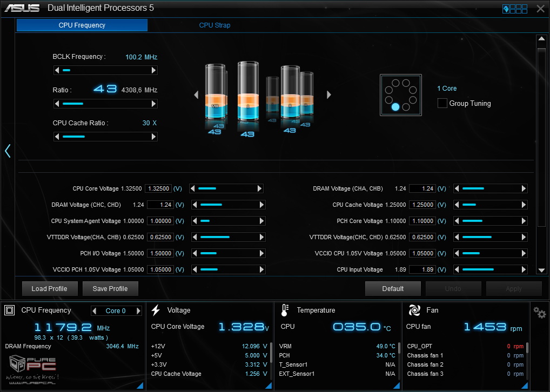Expand CPU Frequency panel corner triangle
Viewport: 550px width, 392px height.
tap(139, 386)
